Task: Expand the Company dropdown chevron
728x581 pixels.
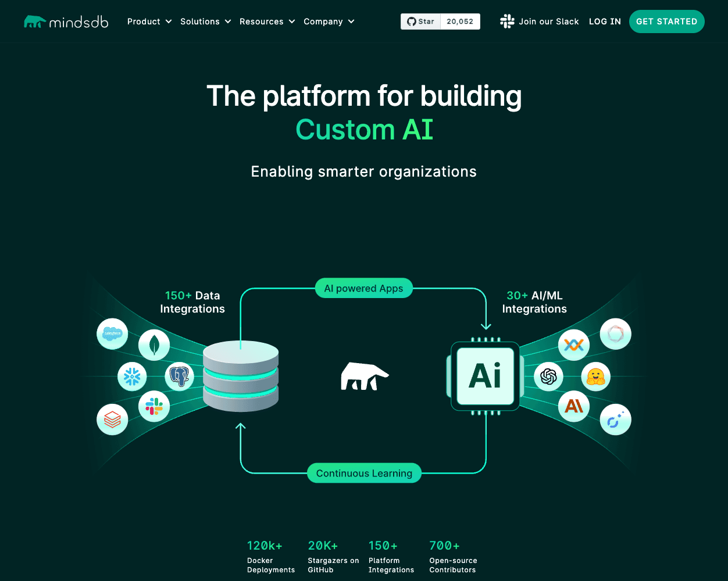Action: 351,21
